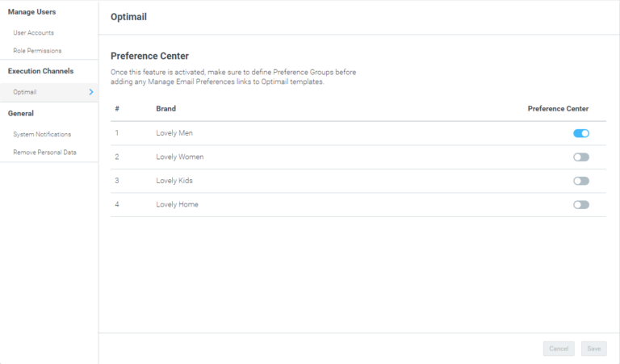Select the Lovely Kids brand name
The height and width of the screenshot is (364, 620).
tap(174, 181)
